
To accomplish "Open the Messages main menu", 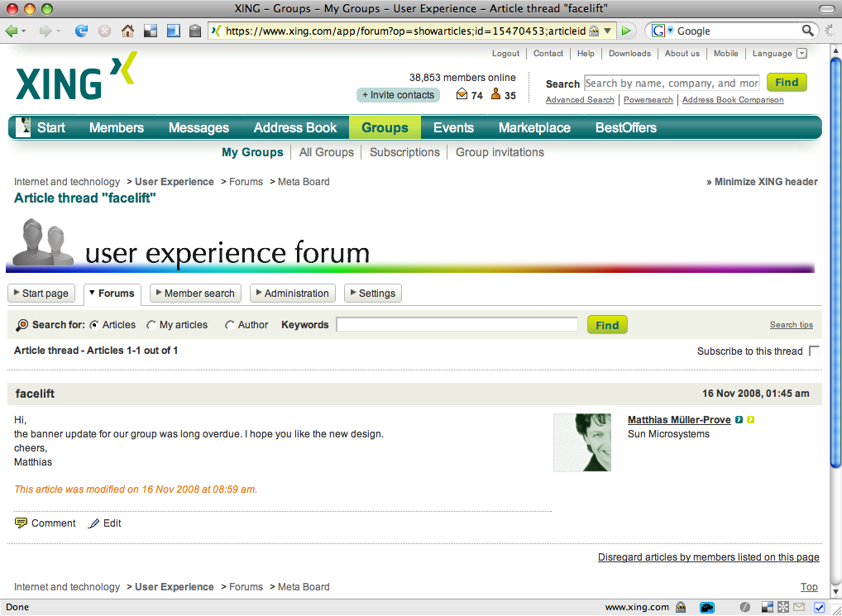I will (x=199, y=127).
